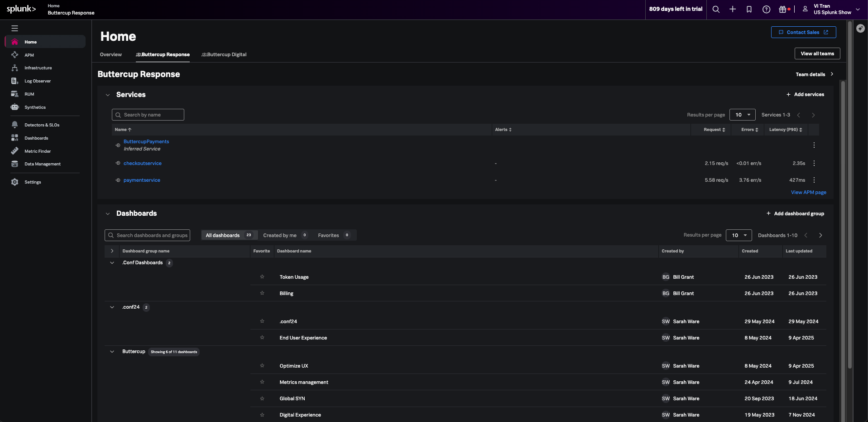Open Synthetics from the sidebar

click(35, 107)
